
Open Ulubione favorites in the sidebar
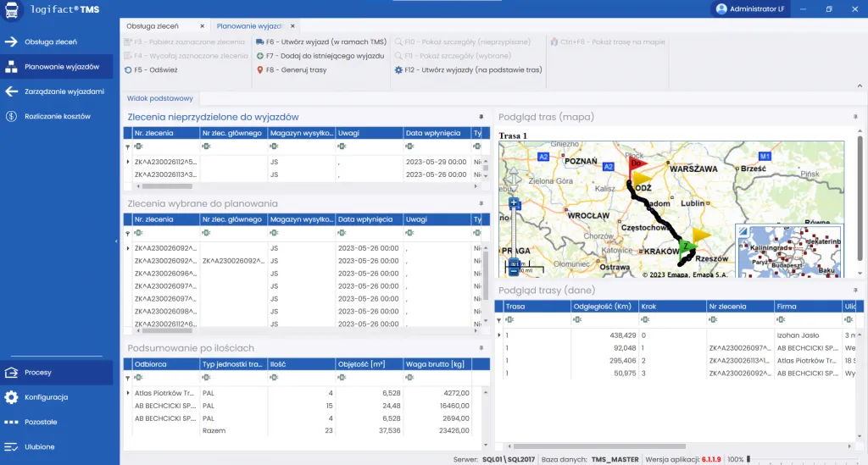[x=40, y=446]
